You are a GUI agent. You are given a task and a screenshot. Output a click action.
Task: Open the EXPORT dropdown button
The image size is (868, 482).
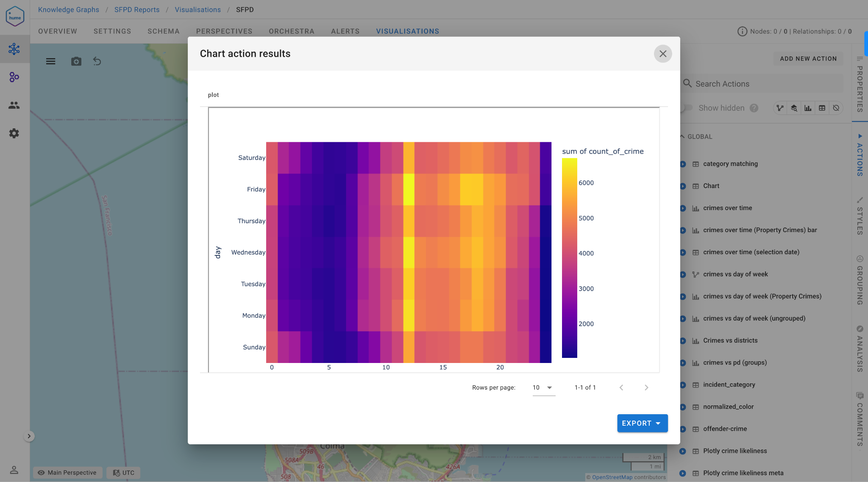click(642, 423)
